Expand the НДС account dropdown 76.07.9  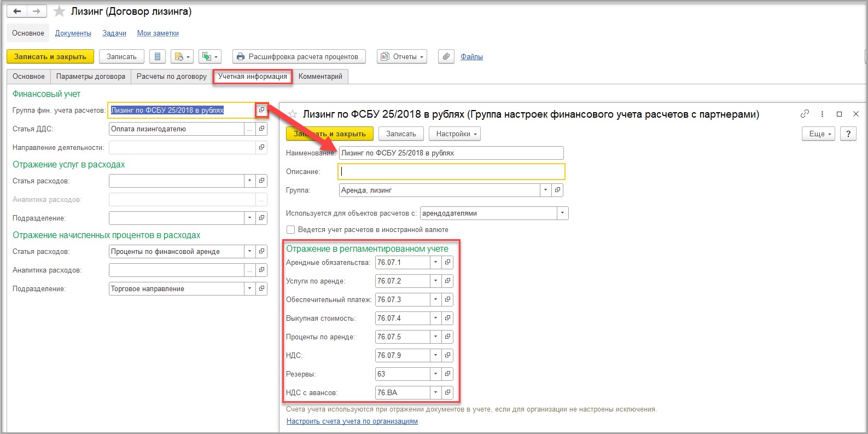coord(435,355)
